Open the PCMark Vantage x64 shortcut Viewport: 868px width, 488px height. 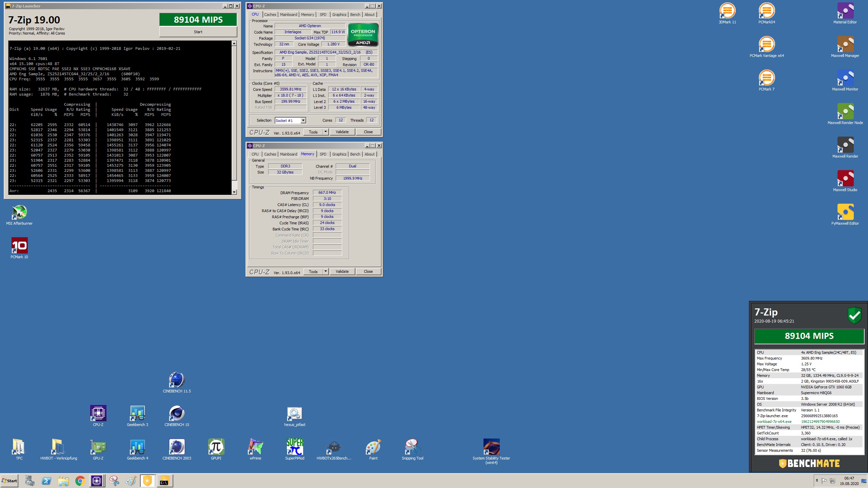click(x=767, y=47)
